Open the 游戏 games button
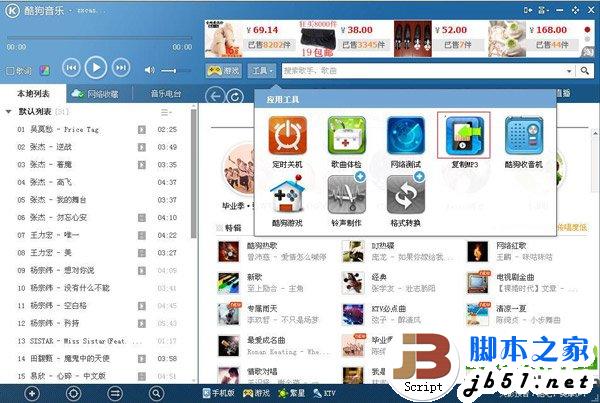The width and height of the screenshot is (600, 403). tap(224, 71)
